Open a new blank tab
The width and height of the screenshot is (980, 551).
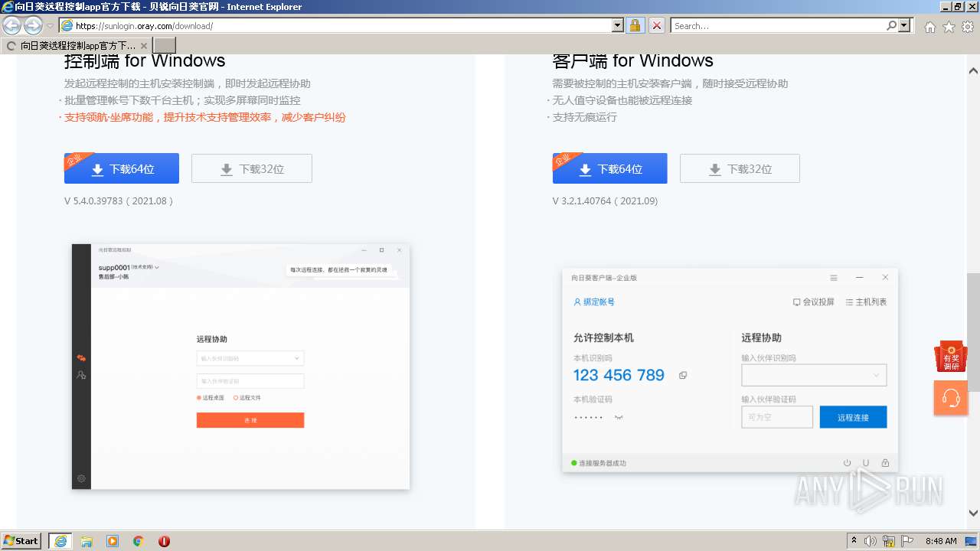click(x=165, y=45)
